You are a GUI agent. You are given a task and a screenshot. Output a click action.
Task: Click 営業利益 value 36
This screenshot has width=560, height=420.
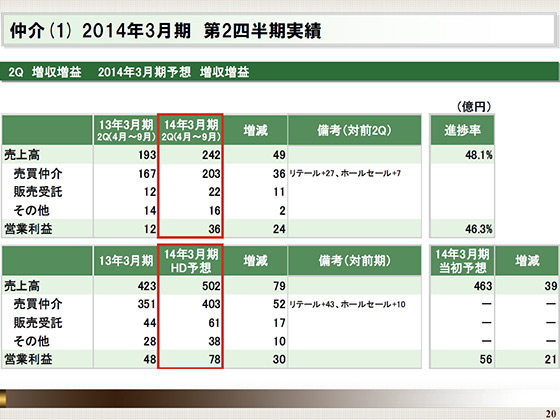tap(214, 229)
